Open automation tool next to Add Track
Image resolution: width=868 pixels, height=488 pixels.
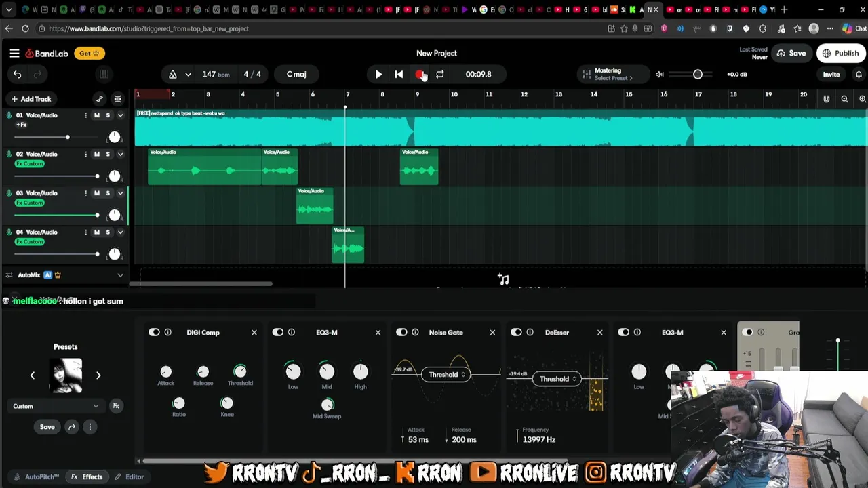[100, 99]
